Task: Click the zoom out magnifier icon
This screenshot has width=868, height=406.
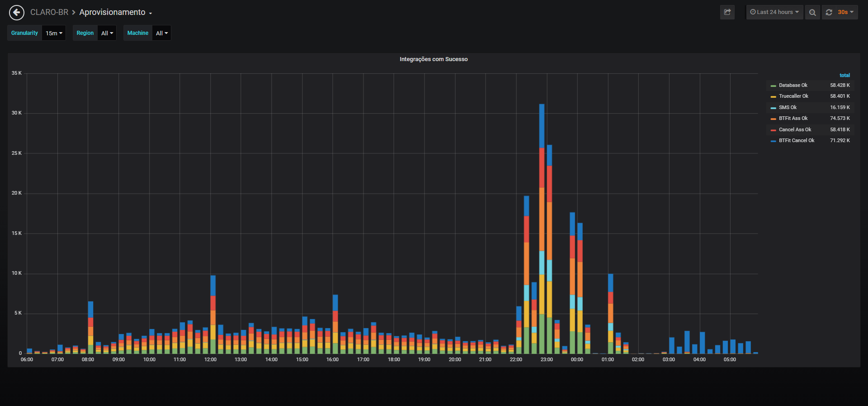Action: coord(812,12)
